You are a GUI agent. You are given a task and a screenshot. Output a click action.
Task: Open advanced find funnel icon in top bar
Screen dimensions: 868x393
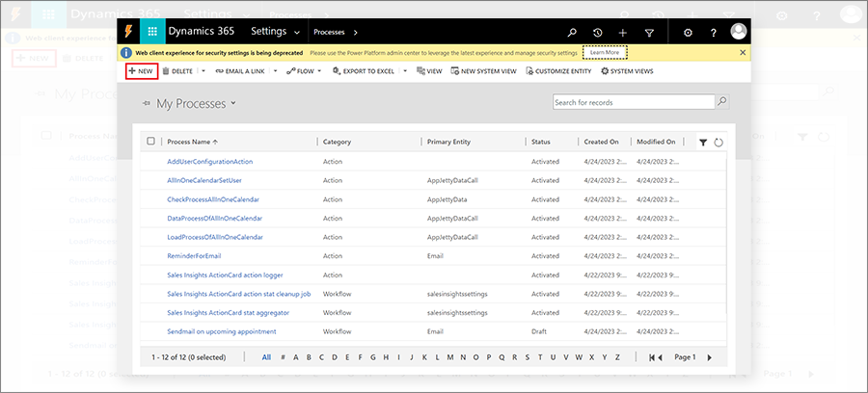(649, 33)
